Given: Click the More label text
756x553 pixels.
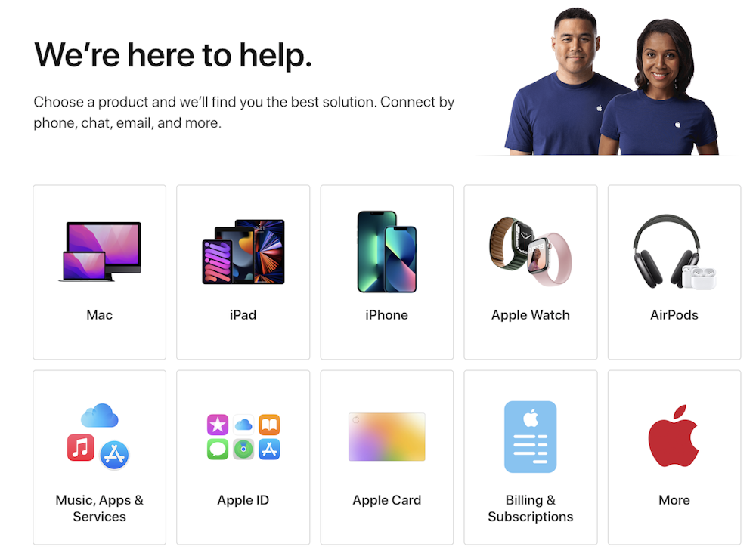Looking at the screenshot, I should point(674,500).
